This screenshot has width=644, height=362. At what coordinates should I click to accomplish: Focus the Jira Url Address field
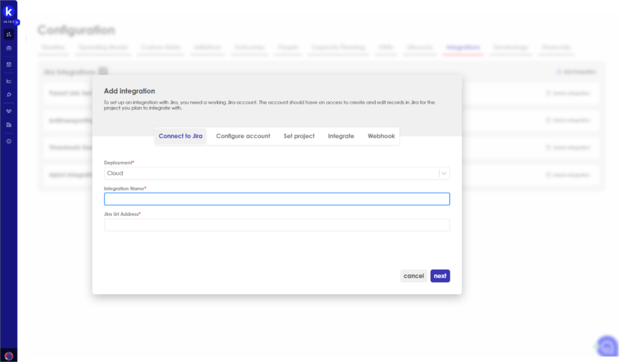coord(277,225)
